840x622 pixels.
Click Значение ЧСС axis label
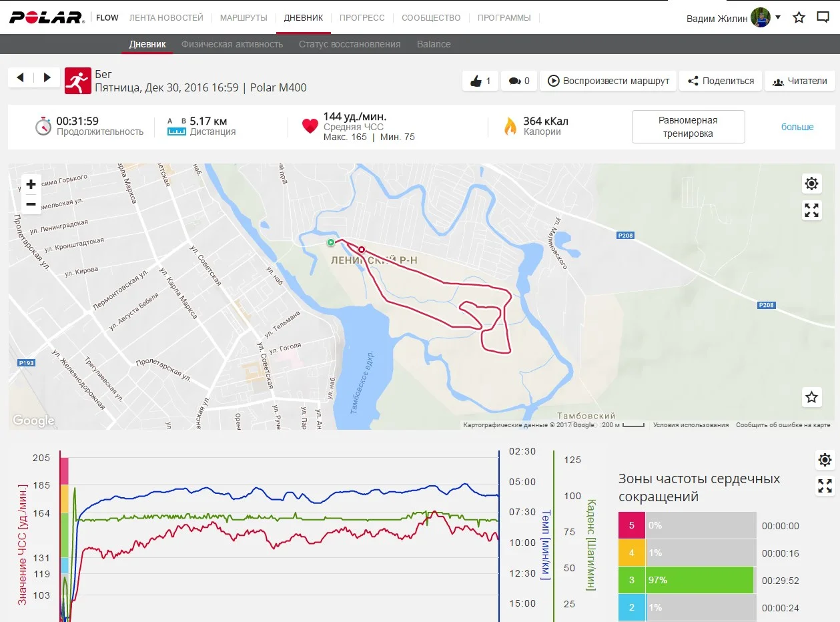[x=23, y=545]
